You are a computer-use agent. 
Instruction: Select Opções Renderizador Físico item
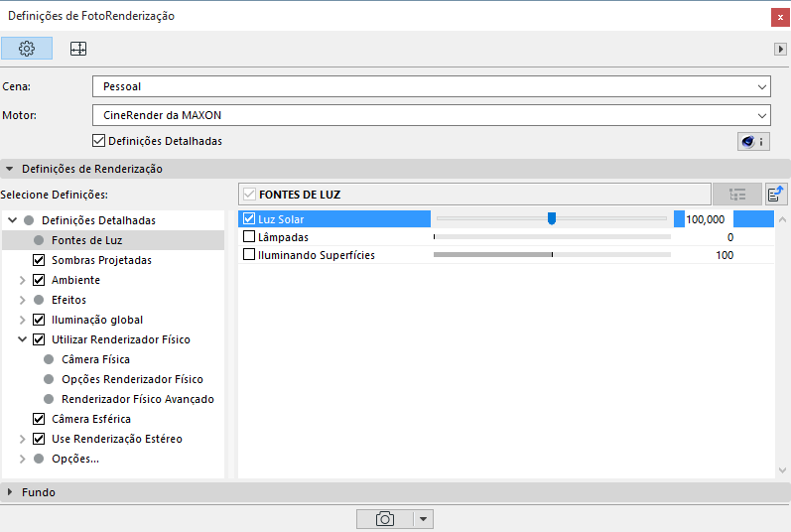[x=132, y=379]
